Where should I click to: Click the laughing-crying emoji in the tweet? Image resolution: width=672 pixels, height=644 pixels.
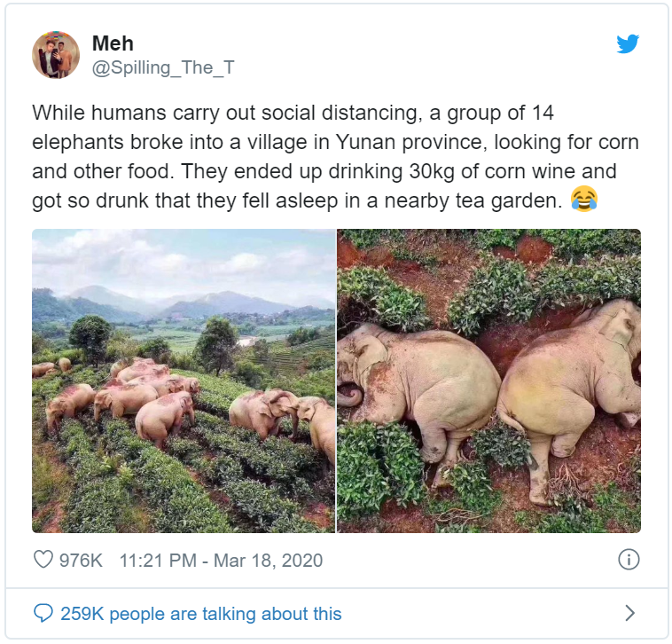point(584,199)
